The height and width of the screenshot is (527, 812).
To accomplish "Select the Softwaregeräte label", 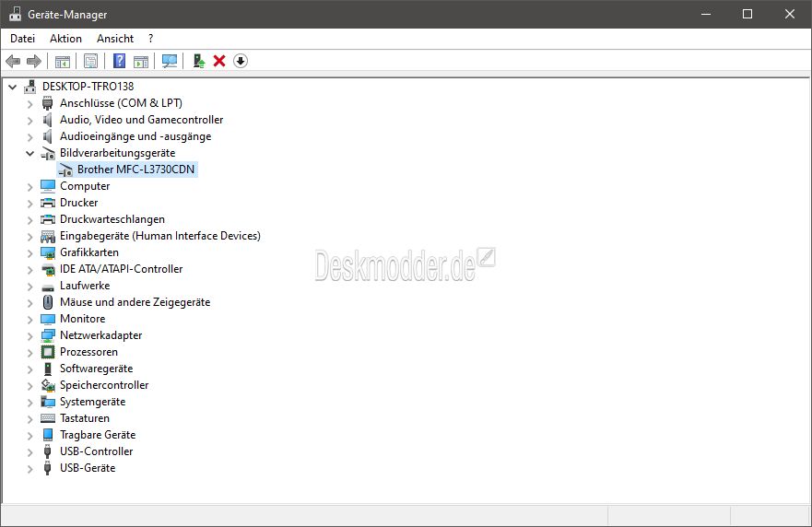I will (97, 369).
